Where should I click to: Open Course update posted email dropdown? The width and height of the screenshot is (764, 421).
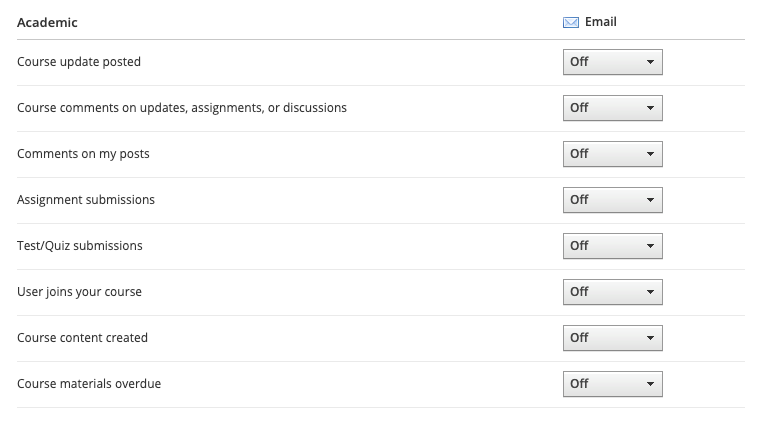pyautogui.click(x=612, y=62)
